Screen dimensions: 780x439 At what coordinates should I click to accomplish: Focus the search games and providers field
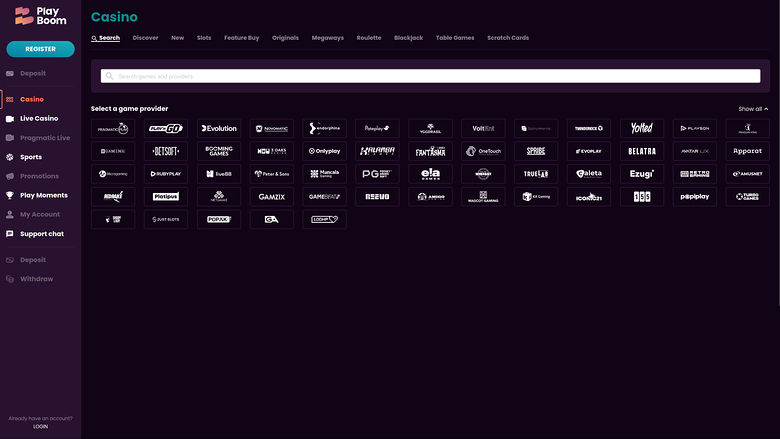pos(430,76)
